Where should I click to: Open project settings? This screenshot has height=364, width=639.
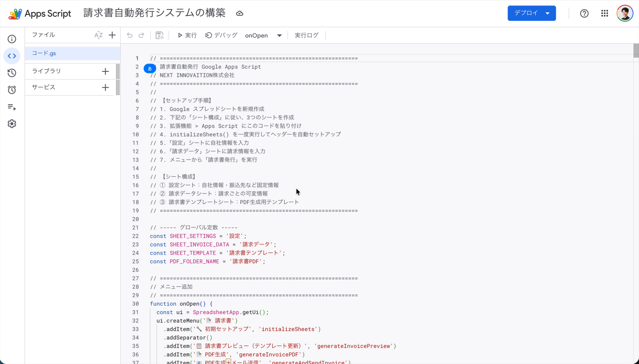point(12,124)
